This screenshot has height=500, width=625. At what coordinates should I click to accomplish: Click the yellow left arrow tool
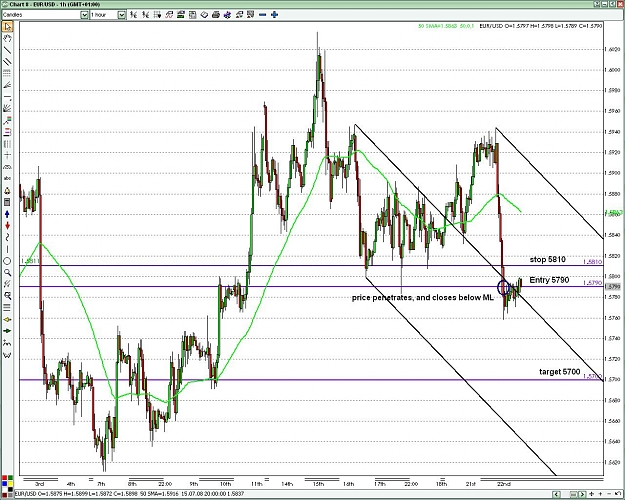point(7,319)
